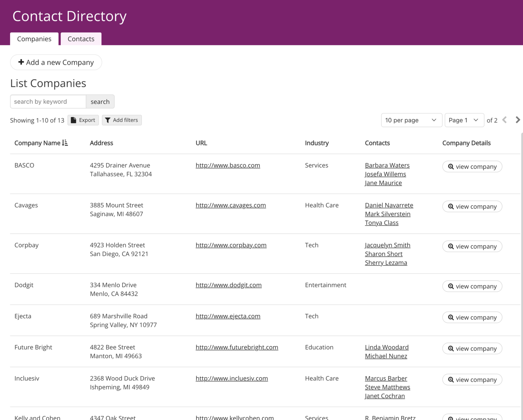The height and width of the screenshot is (420, 523).
Task: View company details for Corpbay
Action: 472,246
